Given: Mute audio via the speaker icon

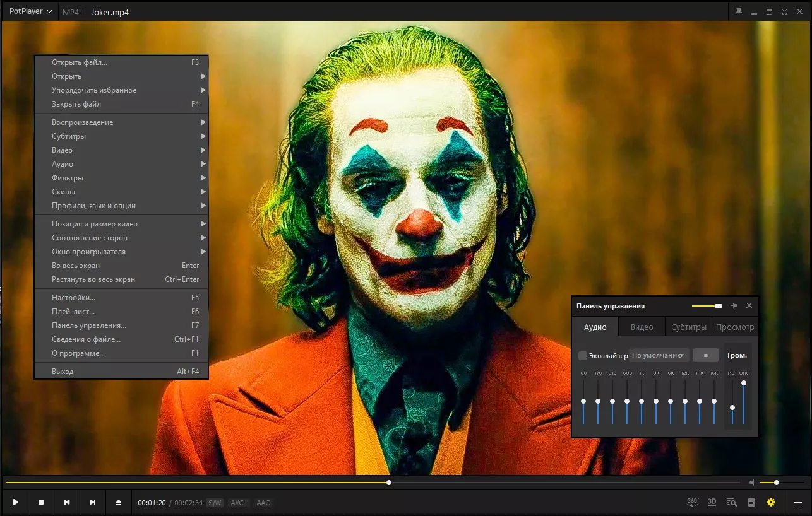Looking at the screenshot, I should 753,483.
